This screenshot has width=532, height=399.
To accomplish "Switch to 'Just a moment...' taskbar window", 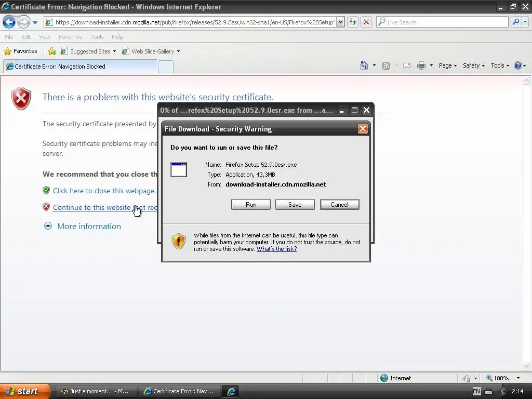I will (96, 391).
